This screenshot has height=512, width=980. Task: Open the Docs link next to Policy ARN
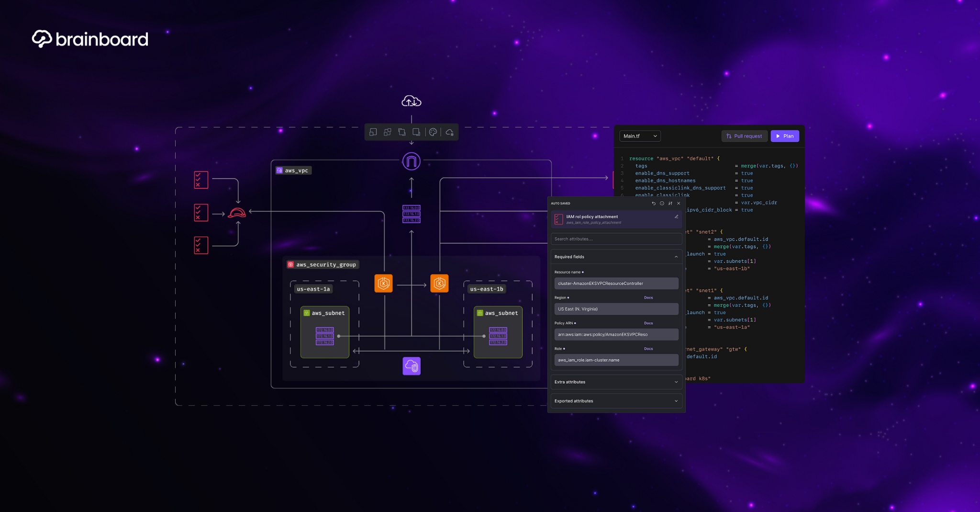648,323
